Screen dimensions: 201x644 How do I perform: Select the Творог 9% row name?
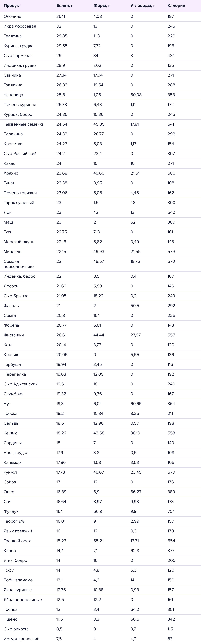click(x=14, y=521)
